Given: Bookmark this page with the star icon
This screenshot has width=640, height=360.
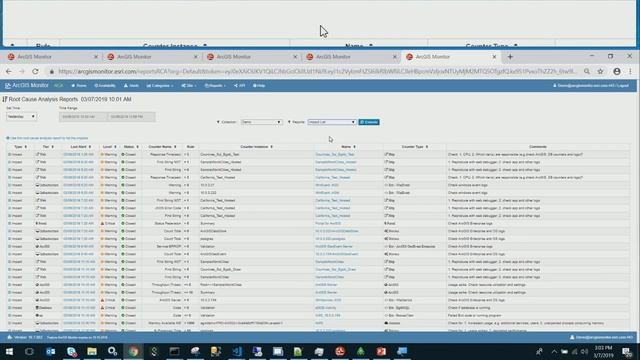Looking at the screenshot, I should click(x=600, y=71).
